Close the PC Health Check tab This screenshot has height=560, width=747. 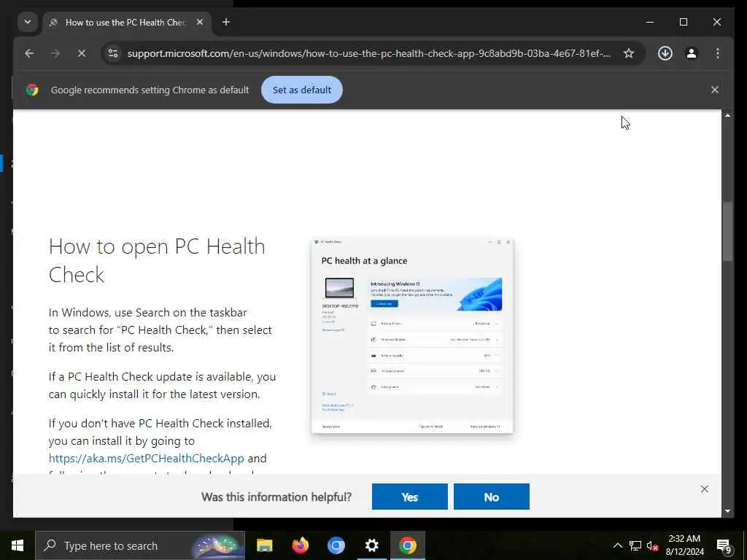pos(200,22)
